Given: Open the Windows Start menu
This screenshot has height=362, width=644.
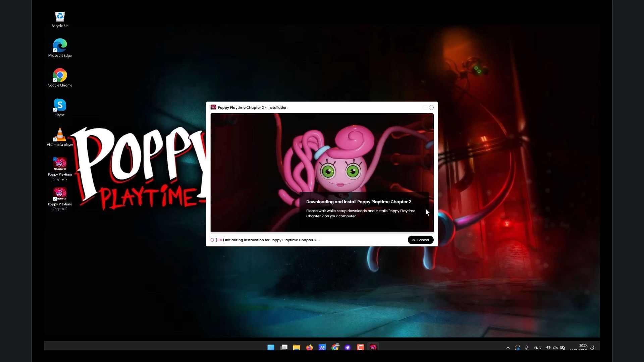Looking at the screenshot, I should click(271, 348).
